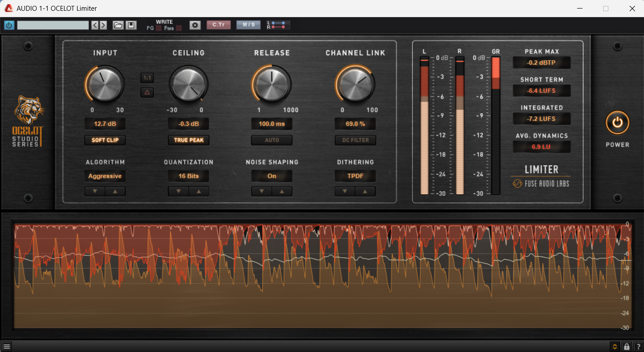
Task: Toggle the M/S mode button
Action: click(x=248, y=25)
